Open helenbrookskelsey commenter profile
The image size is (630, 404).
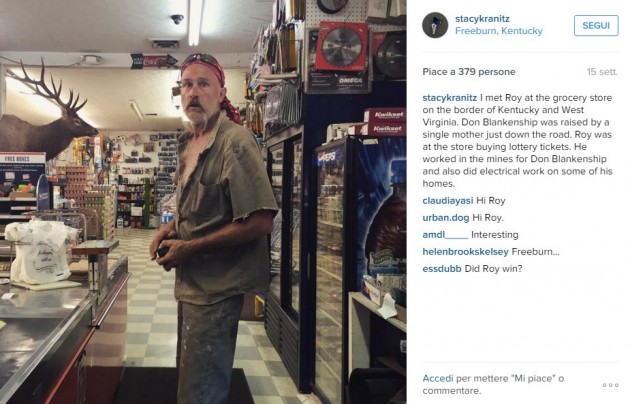[x=465, y=252]
